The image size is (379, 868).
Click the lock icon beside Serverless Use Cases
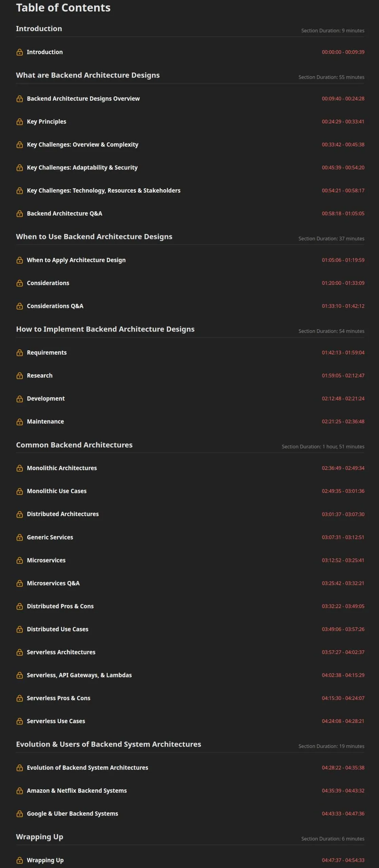pos(20,721)
